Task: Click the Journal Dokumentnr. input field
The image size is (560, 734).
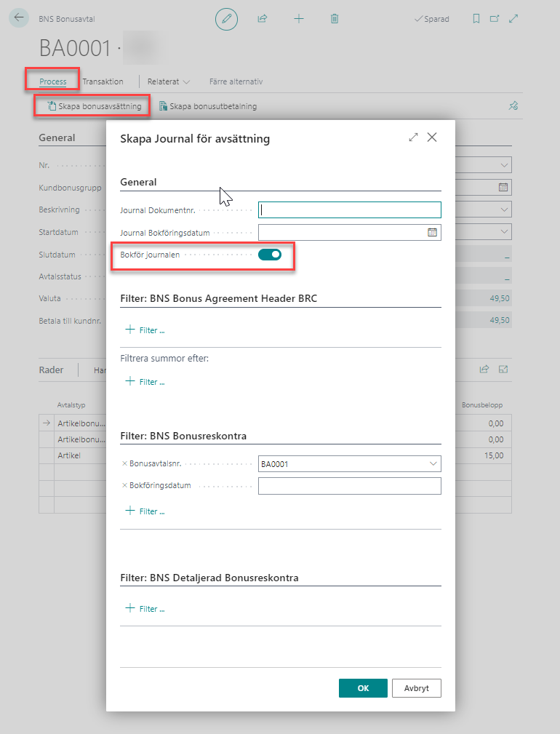Action: [349, 210]
